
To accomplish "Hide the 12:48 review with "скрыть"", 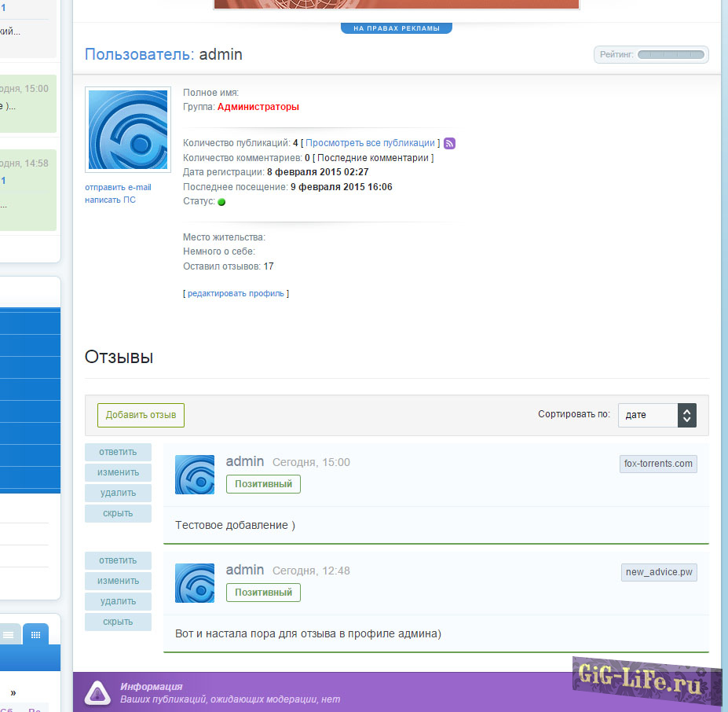I will 118,622.
